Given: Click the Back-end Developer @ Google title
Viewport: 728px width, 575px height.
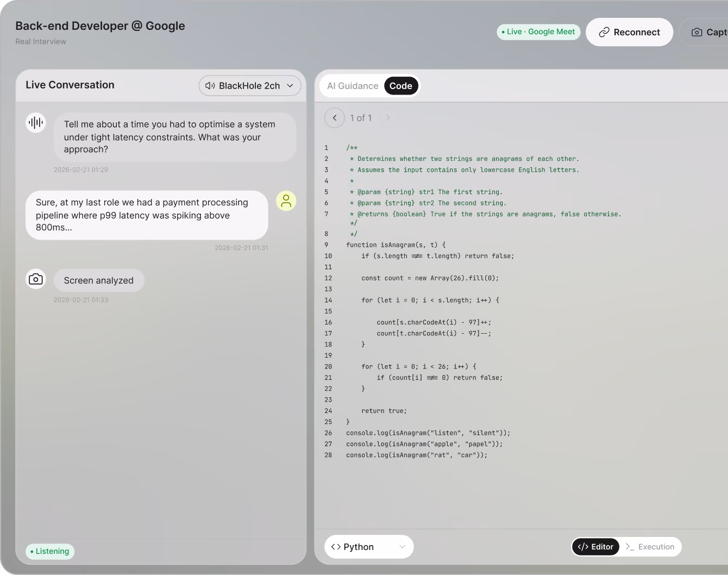Looking at the screenshot, I should [x=100, y=26].
